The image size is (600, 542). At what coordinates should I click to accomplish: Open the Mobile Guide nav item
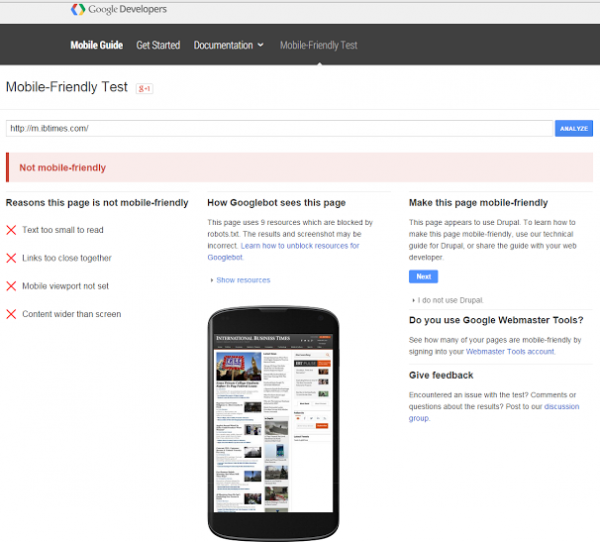coord(96,45)
